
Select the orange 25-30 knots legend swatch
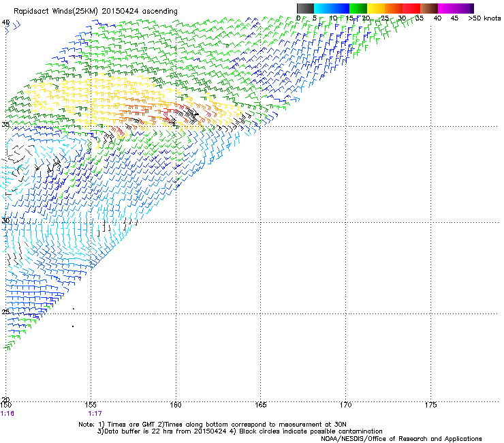394,8
